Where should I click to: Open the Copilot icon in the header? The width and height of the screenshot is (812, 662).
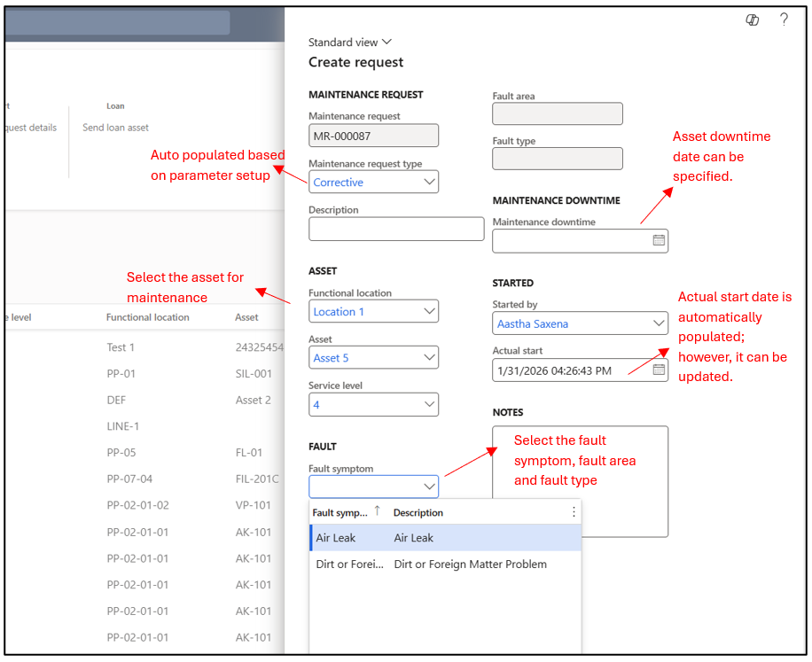tap(753, 20)
